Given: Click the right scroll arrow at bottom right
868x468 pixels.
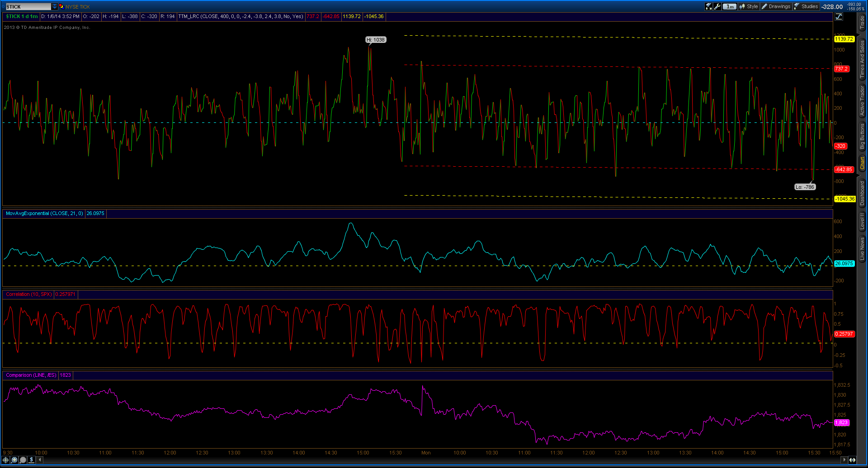Looking at the screenshot, I should click(844, 460).
